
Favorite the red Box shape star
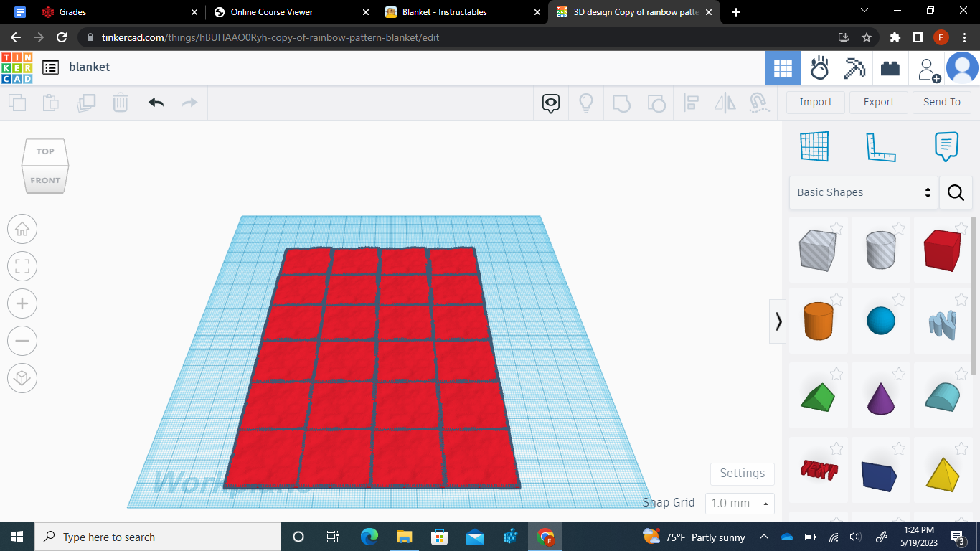coord(961,228)
